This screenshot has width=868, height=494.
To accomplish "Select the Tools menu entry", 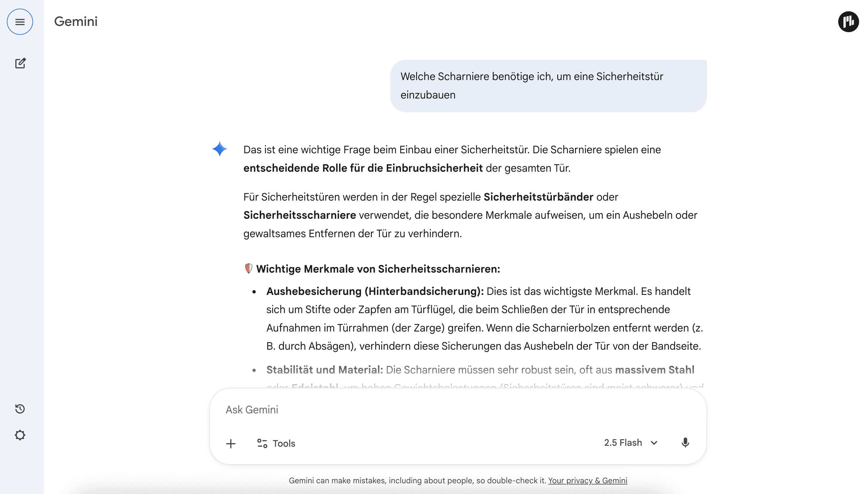I will point(284,443).
